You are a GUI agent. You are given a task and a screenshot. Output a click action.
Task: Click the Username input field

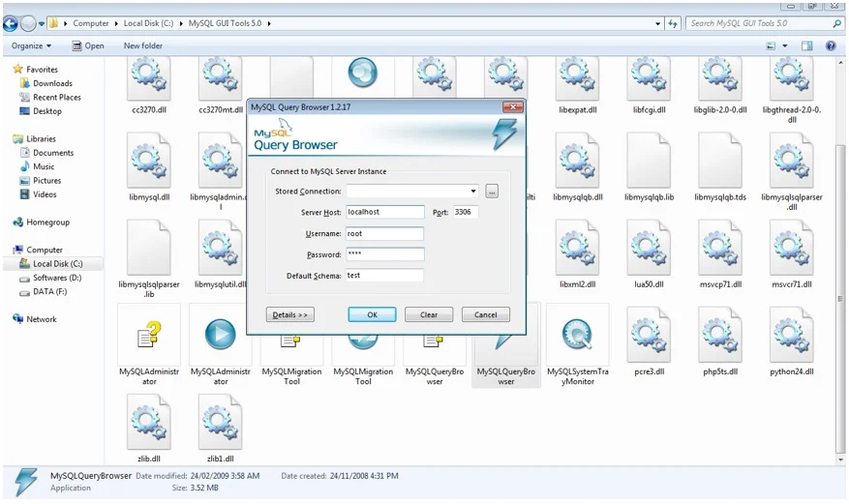385,233
